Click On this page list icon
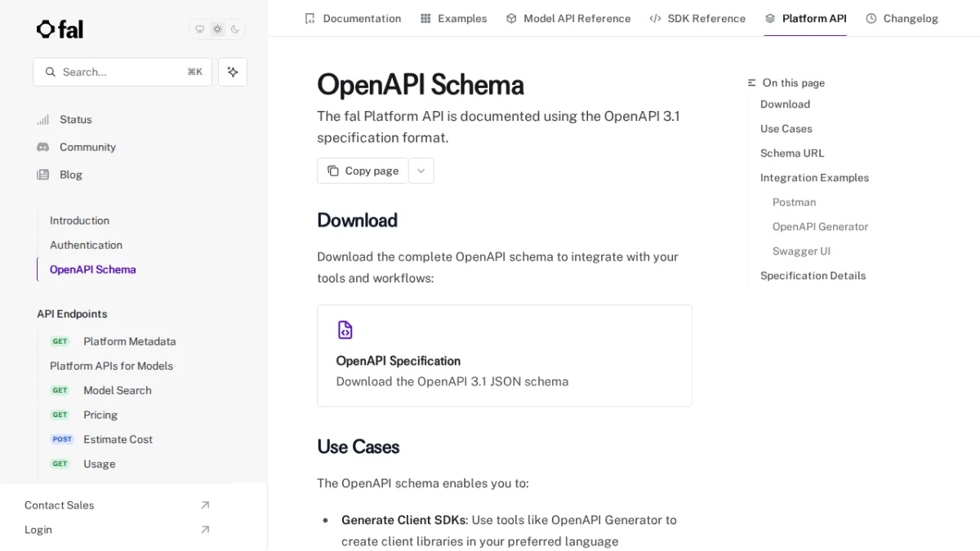Image resolution: width=980 pixels, height=551 pixels. tap(752, 82)
